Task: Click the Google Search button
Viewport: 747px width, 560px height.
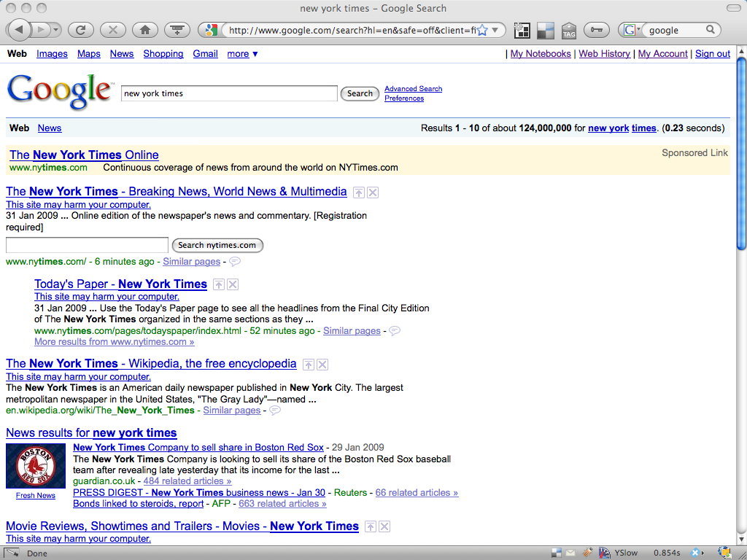Action: (360, 93)
